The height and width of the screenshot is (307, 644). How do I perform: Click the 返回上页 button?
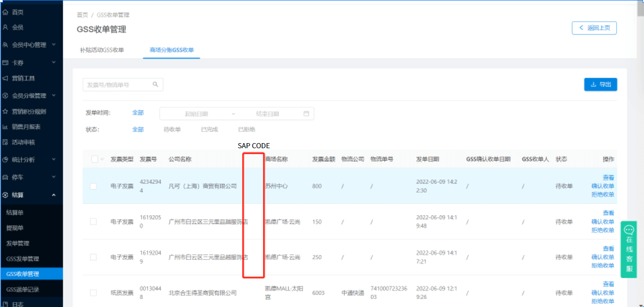pos(594,28)
